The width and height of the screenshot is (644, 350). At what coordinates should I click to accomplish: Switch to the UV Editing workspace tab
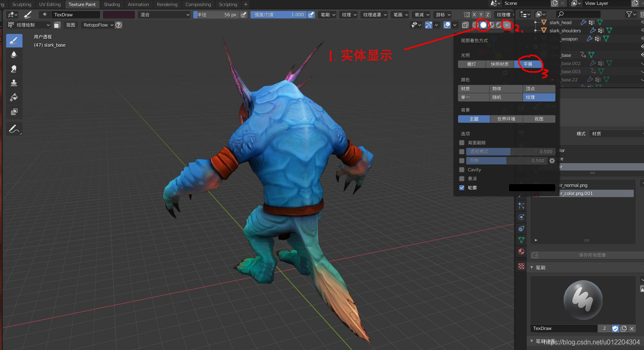pyautogui.click(x=50, y=4)
